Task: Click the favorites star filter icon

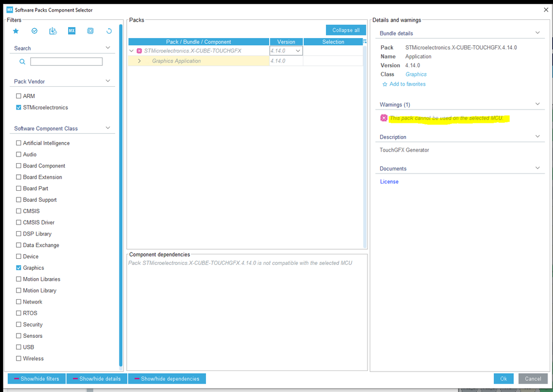Action: point(15,31)
